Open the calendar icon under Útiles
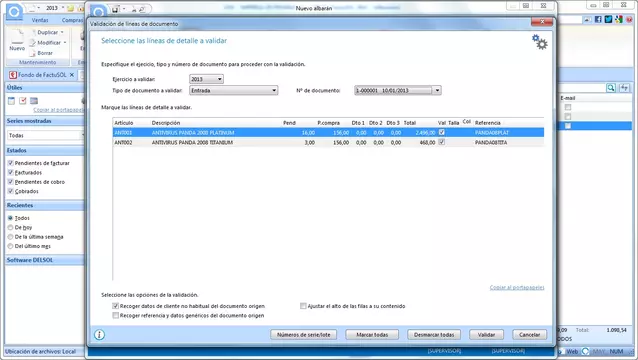 (11, 100)
